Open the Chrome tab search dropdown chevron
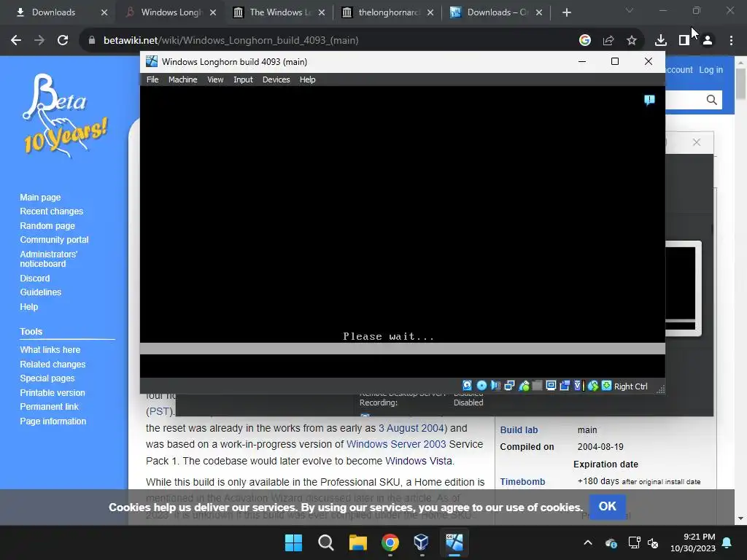The width and height of the screenshot is (747, 560). 630,10
